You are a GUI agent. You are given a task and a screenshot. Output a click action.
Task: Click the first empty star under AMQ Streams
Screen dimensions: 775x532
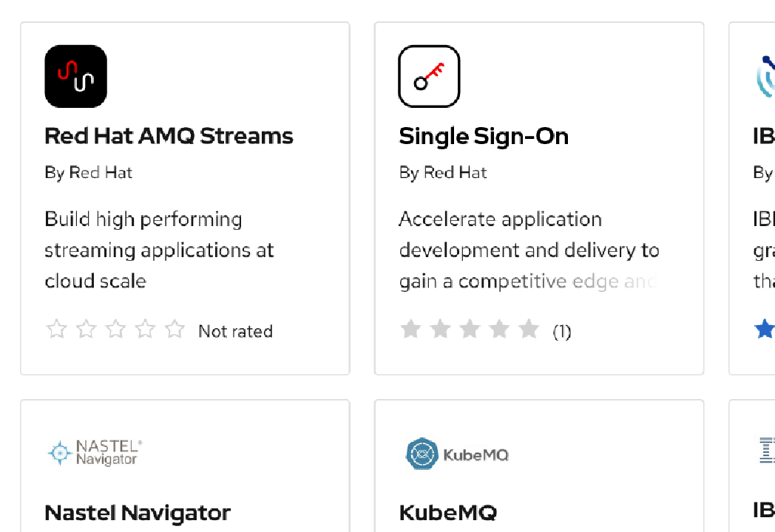(x=57, y=330)
